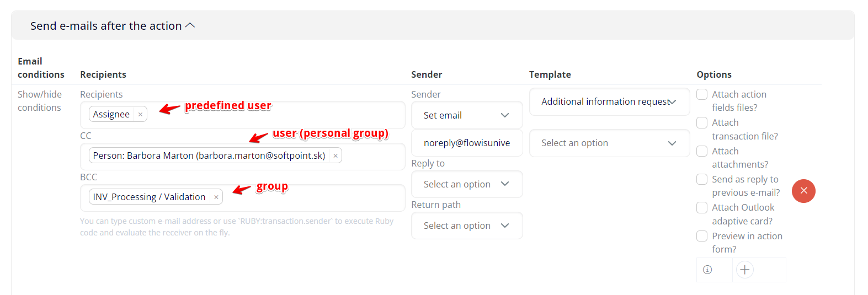868x295 pixels.
Task: Click the noreply@flowisunive sender email field
Action: pos(467,143)
